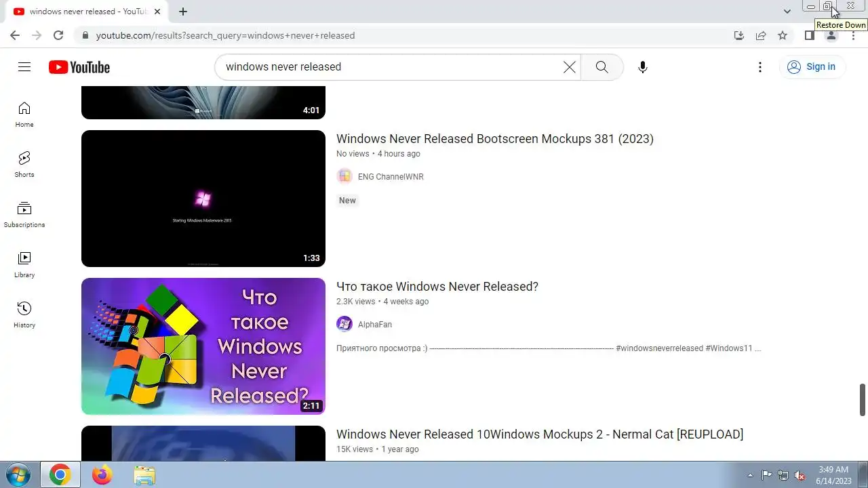Open File Explorer from the taskbar
Screen dimensions: 868x488
coord(144,475)
